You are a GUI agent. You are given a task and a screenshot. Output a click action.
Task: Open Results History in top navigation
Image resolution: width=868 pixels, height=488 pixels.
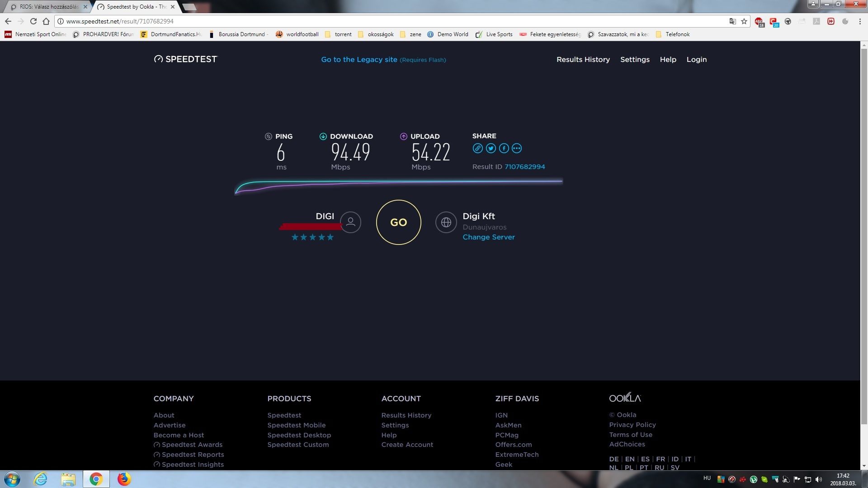(x=583, y=60)
